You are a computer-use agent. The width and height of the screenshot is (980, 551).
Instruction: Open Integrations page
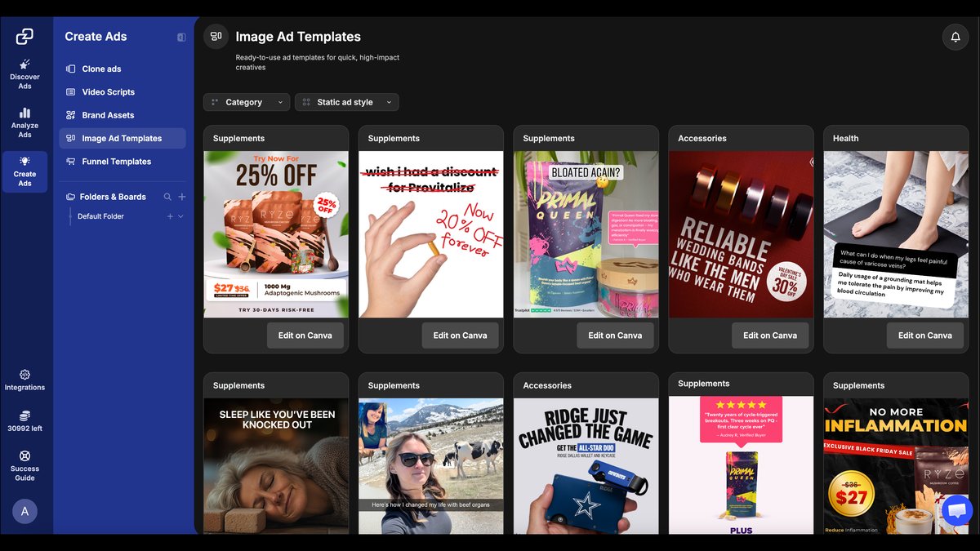click(24, 380)
